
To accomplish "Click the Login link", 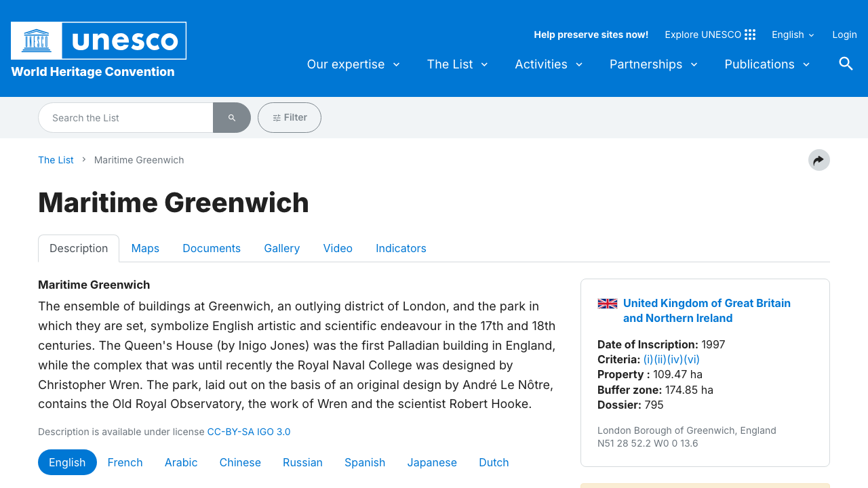I will tap(844, 35).
